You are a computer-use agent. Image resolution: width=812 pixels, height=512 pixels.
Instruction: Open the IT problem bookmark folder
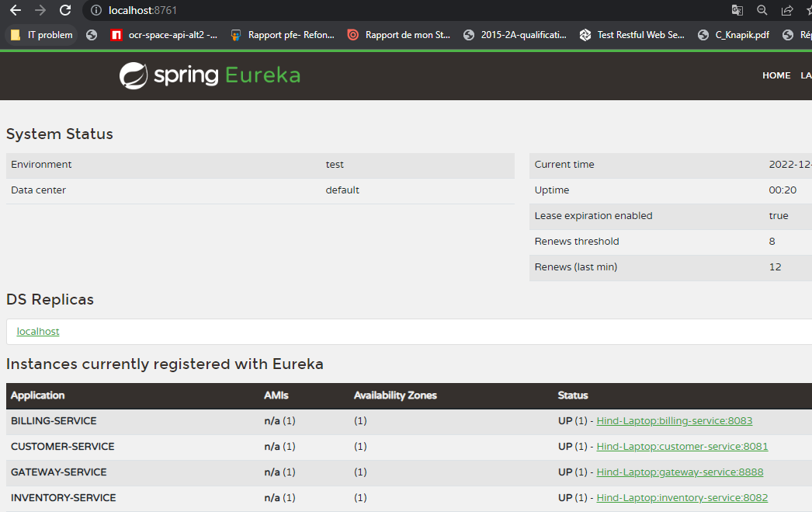click(x=41, y=35)
